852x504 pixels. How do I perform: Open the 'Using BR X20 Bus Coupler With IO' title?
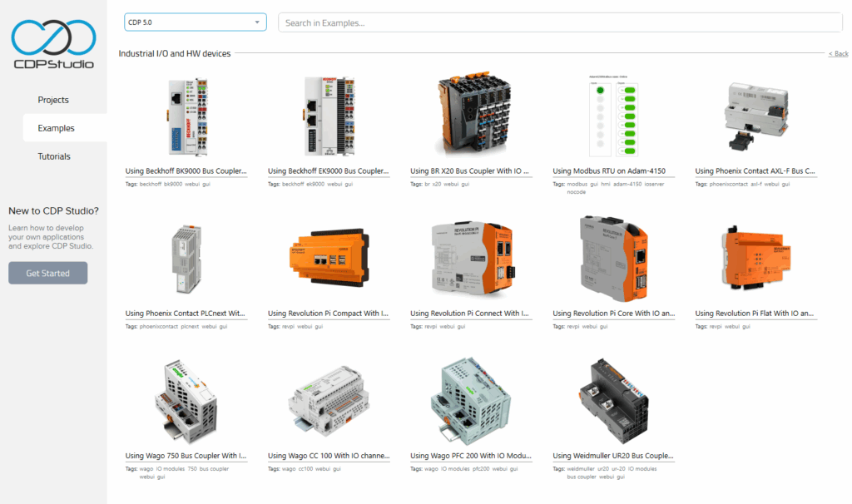pyautogui.click(x=469, y=171)
